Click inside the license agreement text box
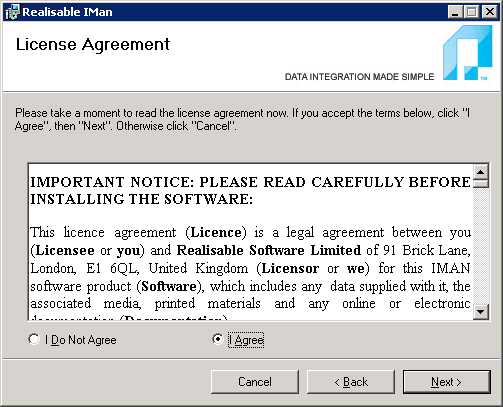The height and width of the screenshot is (407, 503). 251,242
